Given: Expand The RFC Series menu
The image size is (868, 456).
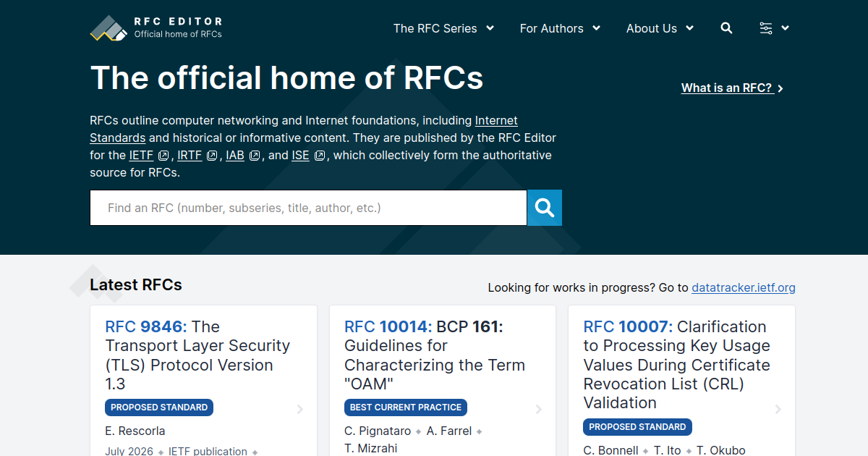Looking at the screenshot, I should tap(443, 28).
